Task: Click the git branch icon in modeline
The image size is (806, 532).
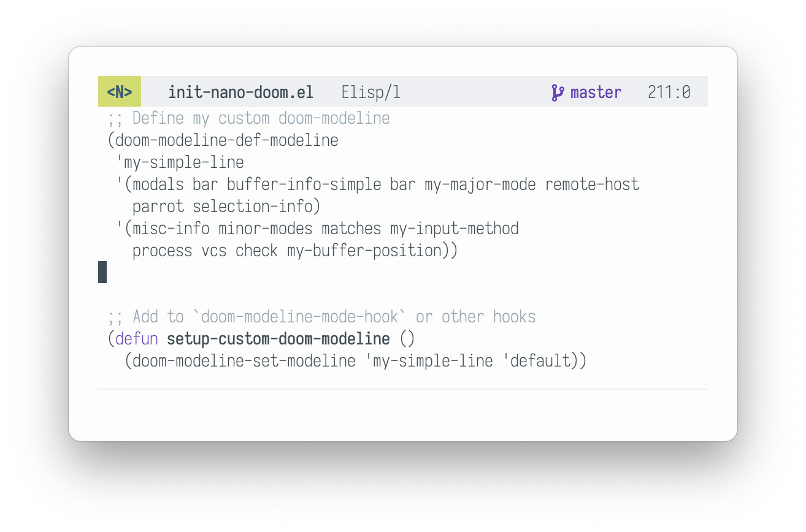Action: coord(558,93)
